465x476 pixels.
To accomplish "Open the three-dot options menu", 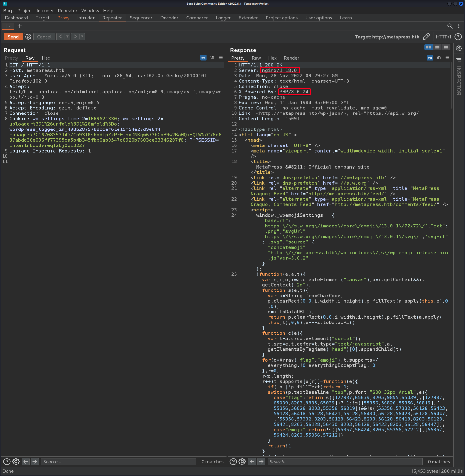I will 459,26.
